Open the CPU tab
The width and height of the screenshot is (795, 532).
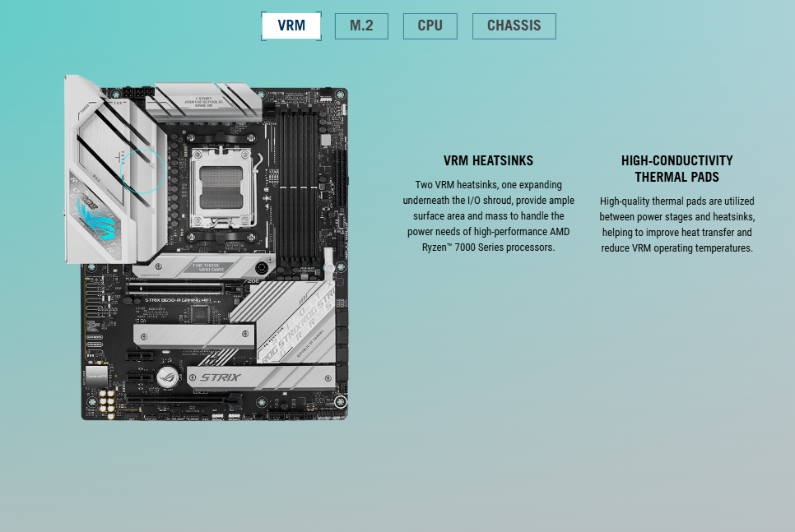430,25
